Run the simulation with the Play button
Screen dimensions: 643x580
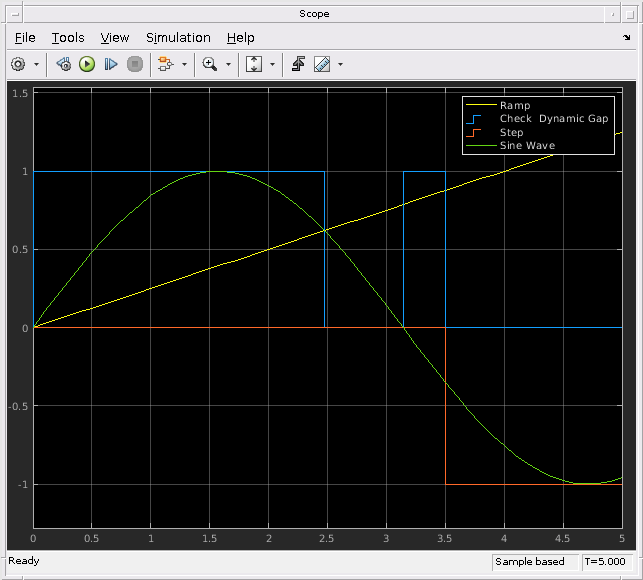pos(87,64)
